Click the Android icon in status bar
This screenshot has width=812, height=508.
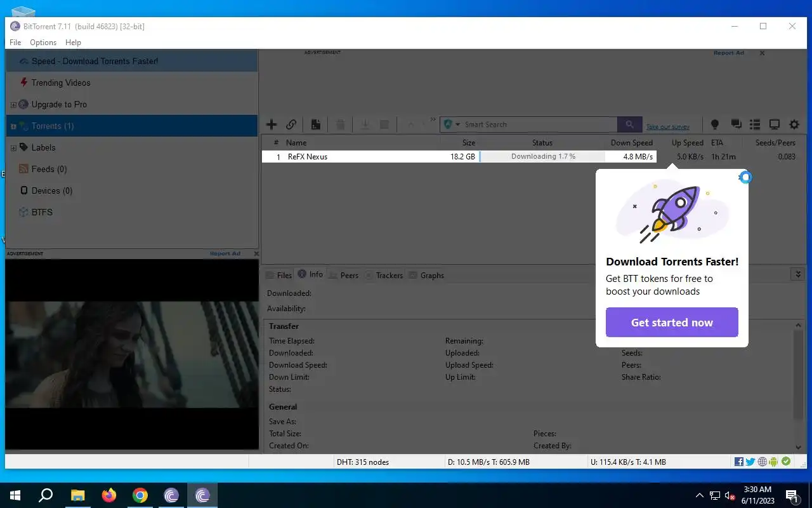pos(774,462)
